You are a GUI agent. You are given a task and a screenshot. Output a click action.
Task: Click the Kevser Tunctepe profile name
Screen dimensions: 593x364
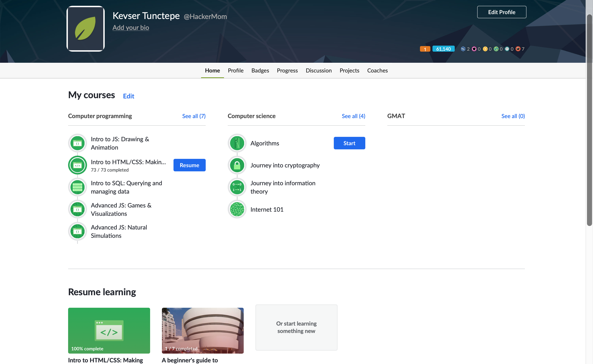tap(146, 16)
